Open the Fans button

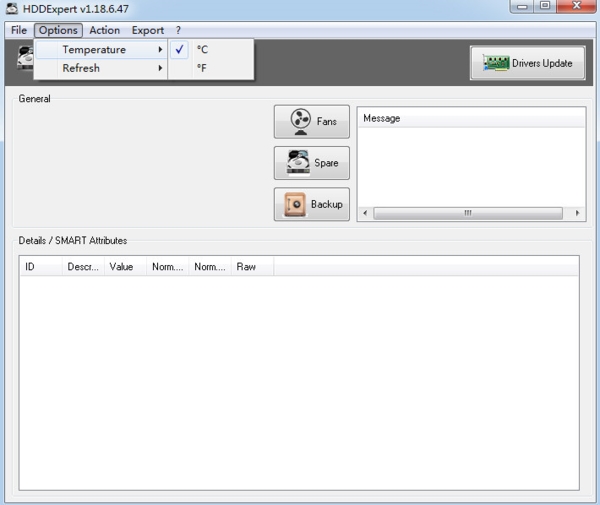(312, 122)
